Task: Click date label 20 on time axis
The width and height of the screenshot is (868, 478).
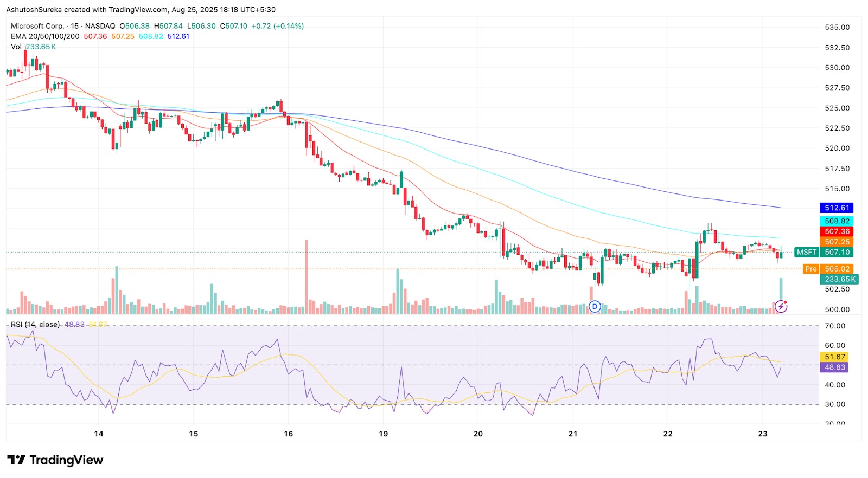Action: coord(478,434)
